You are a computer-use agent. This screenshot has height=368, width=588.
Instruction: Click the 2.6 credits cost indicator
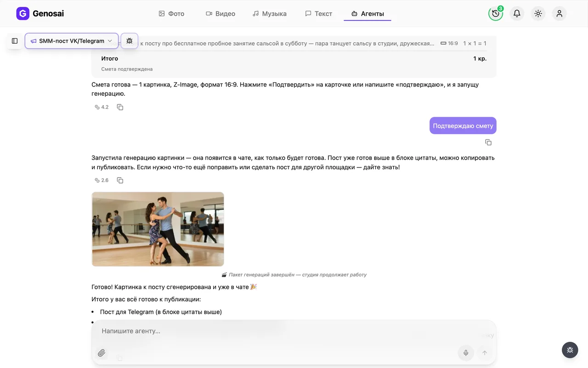102,180
